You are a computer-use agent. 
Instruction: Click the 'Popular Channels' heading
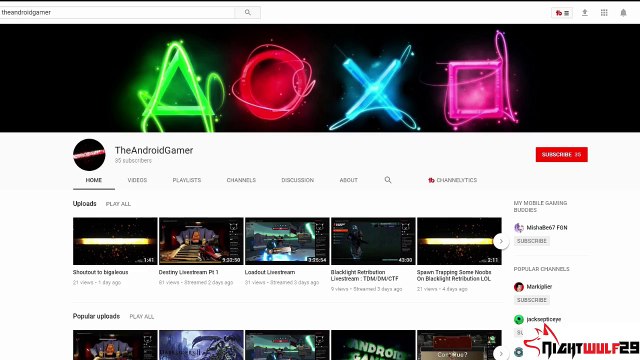(x=542, y=269)
